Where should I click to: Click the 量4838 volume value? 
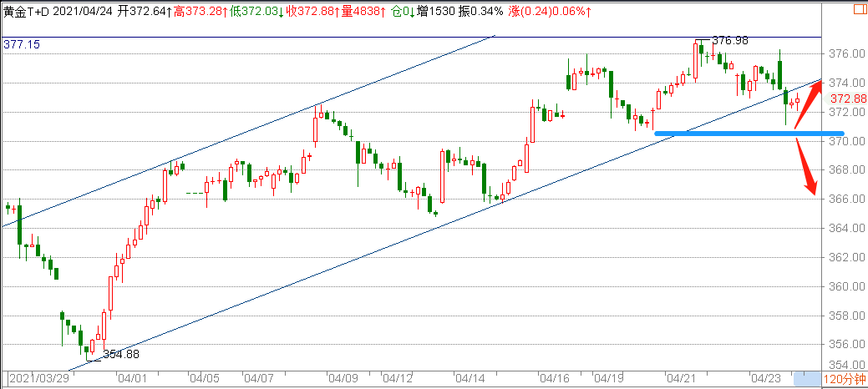click(x=363, y=12)
